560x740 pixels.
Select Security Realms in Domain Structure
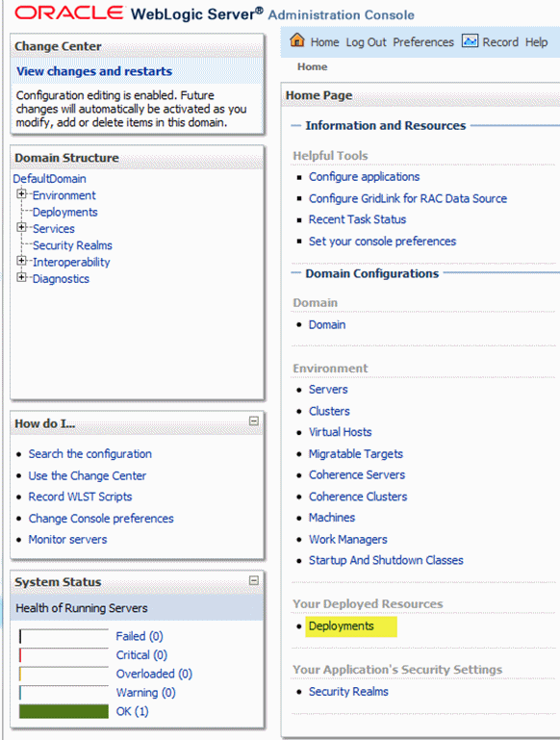pyautogui.click(x=72, y=245)
